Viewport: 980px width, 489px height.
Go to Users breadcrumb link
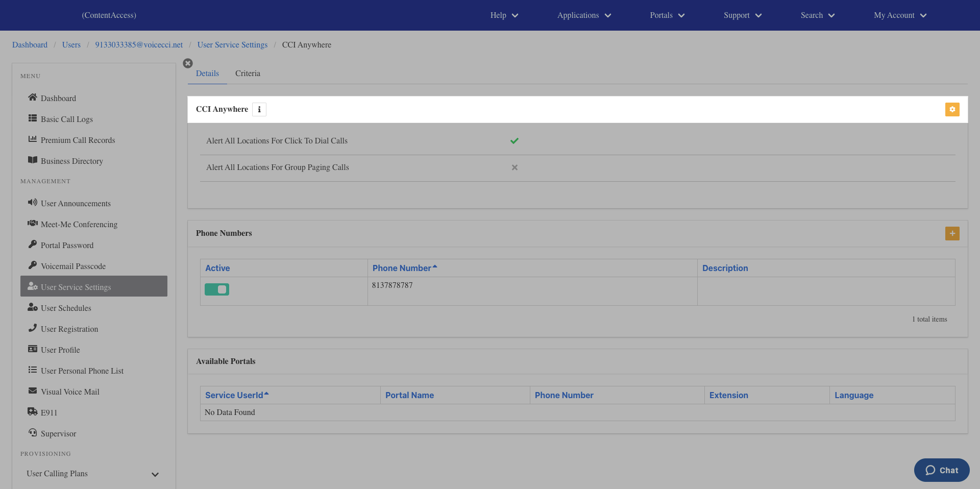[x=71, y=45]
